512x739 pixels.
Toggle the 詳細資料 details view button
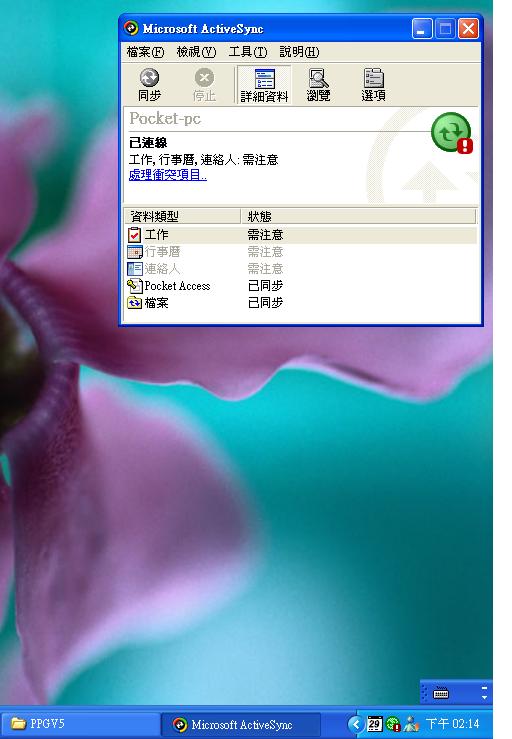coord(264,85)
